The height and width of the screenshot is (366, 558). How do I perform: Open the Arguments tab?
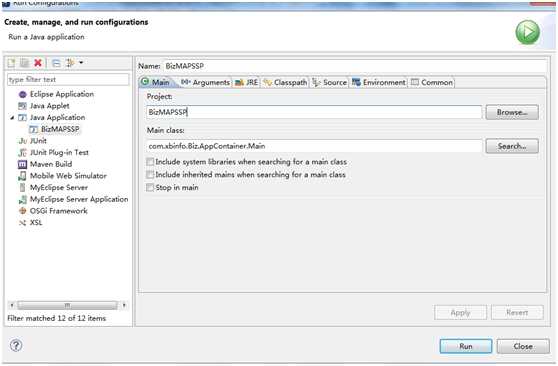click(206, 82)
